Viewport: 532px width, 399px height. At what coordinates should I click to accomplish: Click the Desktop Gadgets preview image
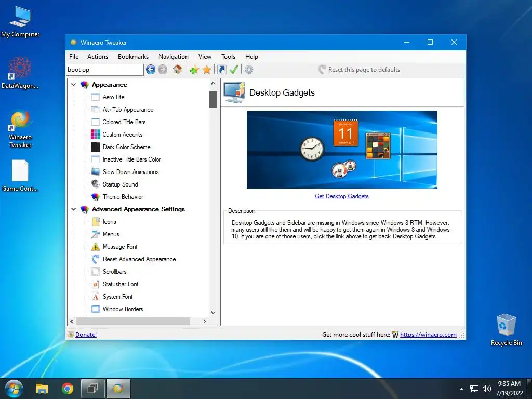pyautogui.click(x=342, y=150)
